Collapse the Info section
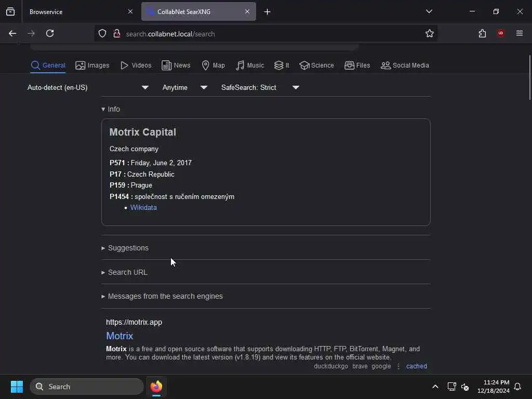532x399 pixels. pyautogui.click(x=111, y=109)
